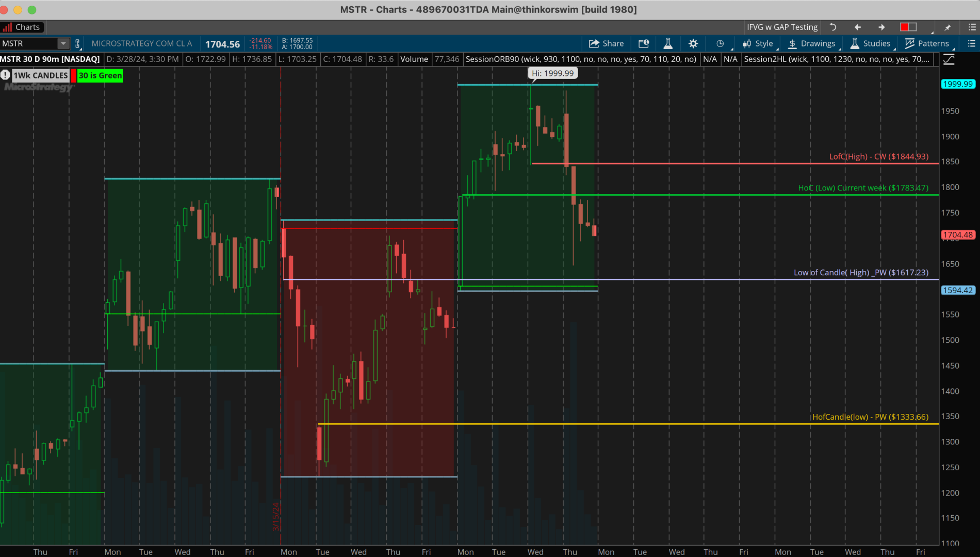Open the clock time frame selector

(720, 43)
